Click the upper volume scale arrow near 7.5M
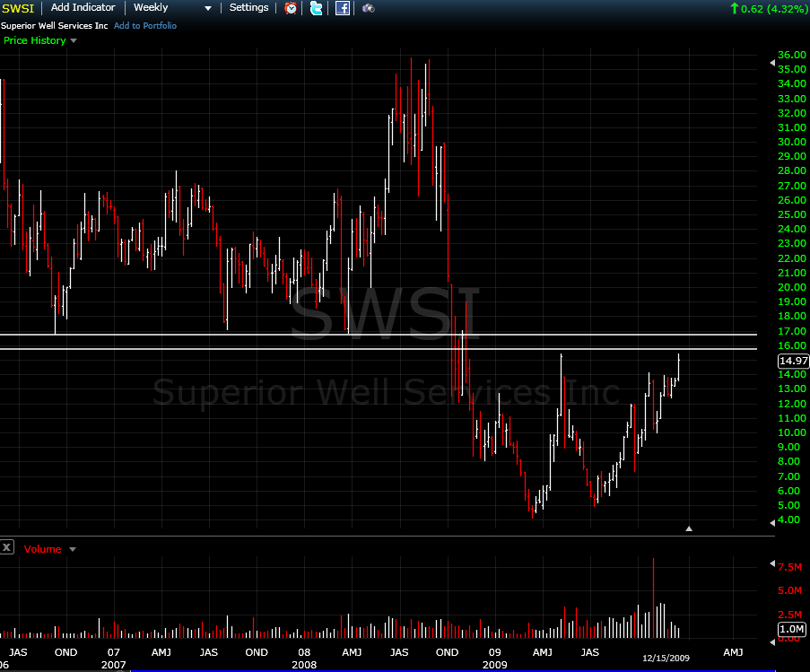Image resolution: width=810 pixels, height=672 pixels. pyautogui.click(x=772, y=563)
